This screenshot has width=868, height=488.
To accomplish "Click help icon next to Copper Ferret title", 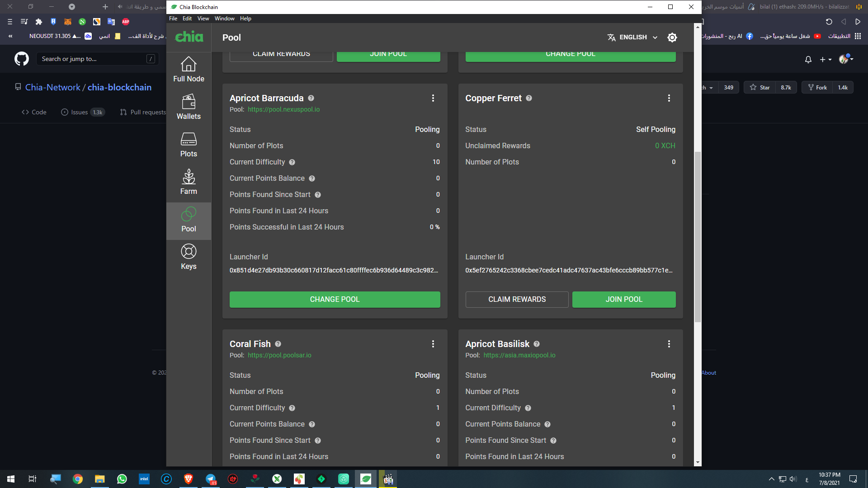I will tap(529, 98).
